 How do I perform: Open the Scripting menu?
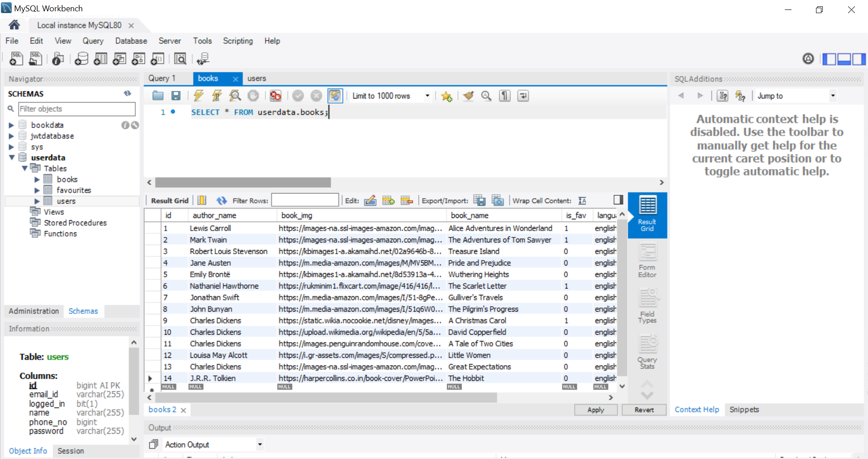click(237, 41)
